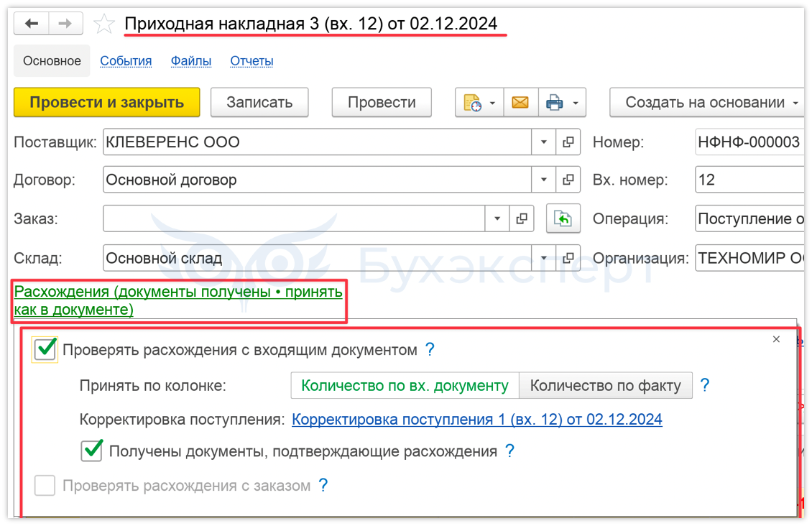
Task: Open help for Проверять расхождения с входящим документом
Action: (430, 349)
